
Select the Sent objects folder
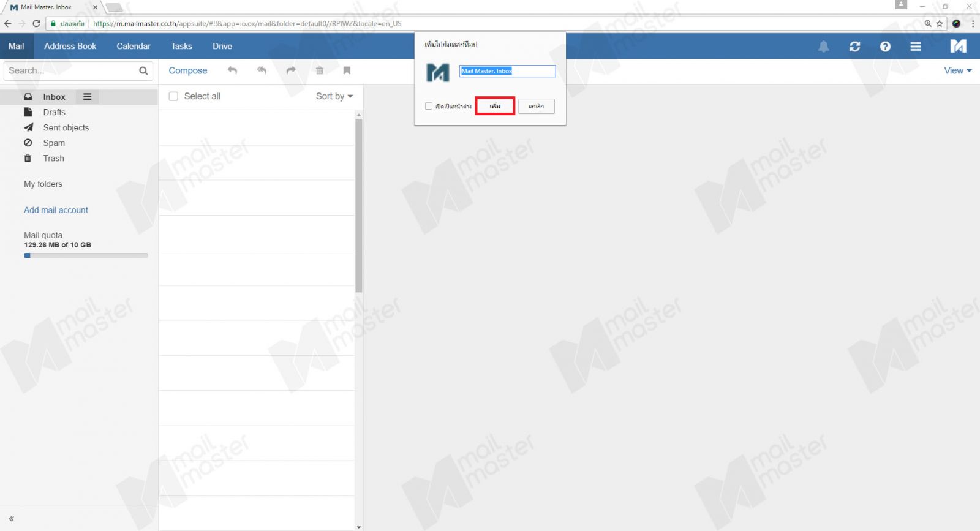click(66, 127)
